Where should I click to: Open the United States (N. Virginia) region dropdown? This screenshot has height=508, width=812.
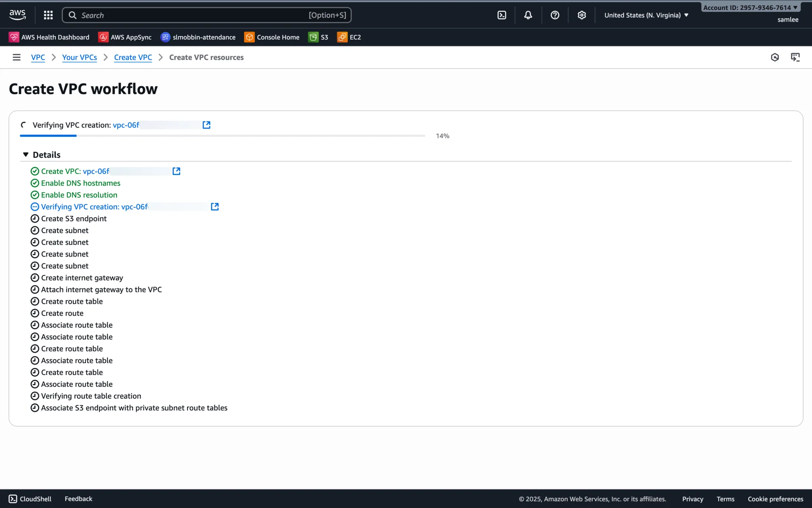click(646, 15)
